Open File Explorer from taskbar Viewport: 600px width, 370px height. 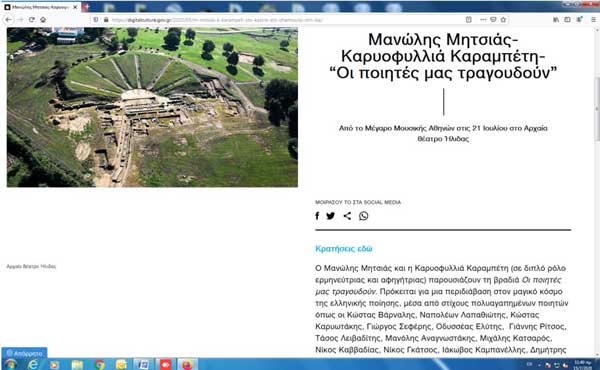pos(77,365)
